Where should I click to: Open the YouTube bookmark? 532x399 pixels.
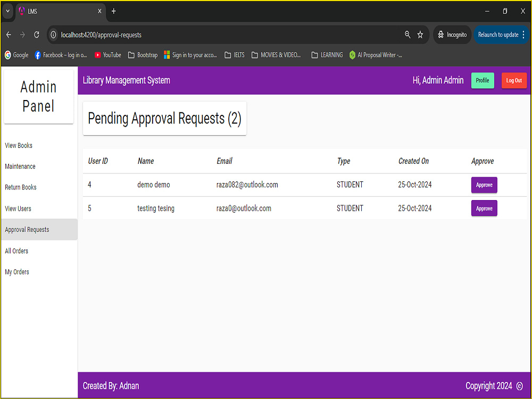click(x=107, y=55)
